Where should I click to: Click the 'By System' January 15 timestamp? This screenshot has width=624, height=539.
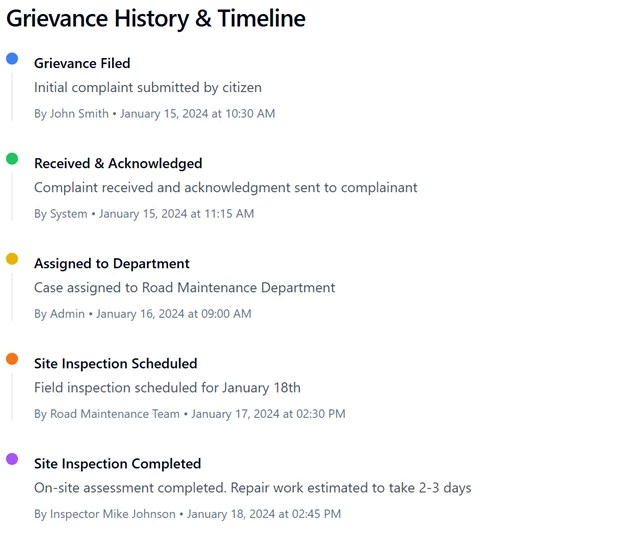144,214
